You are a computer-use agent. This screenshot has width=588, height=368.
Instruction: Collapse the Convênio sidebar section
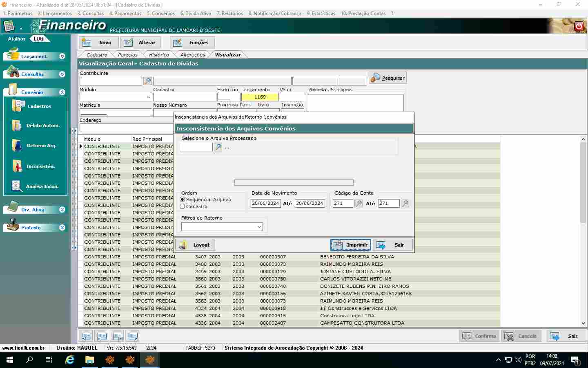pyautogui.click(x=62, y=92)
